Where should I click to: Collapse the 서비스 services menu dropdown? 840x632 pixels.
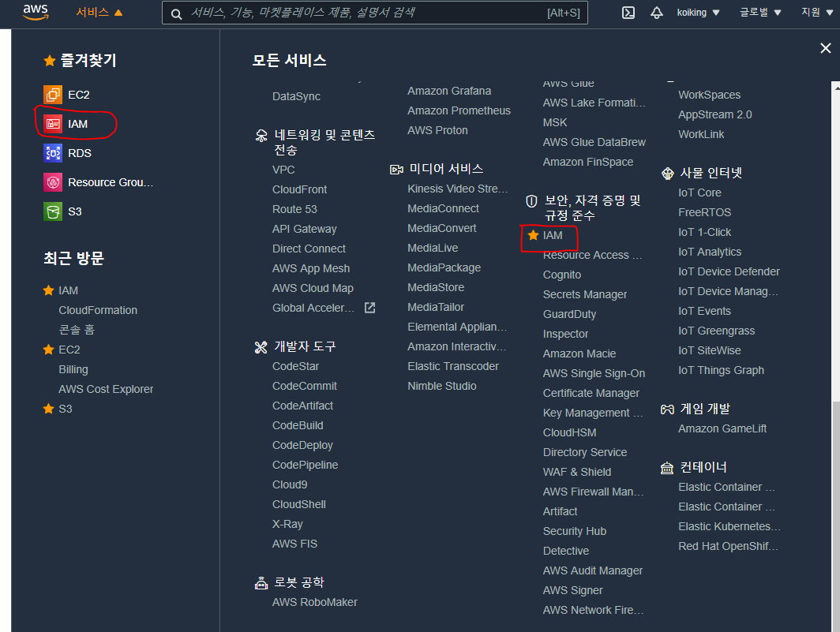click(x=99, y=13)
